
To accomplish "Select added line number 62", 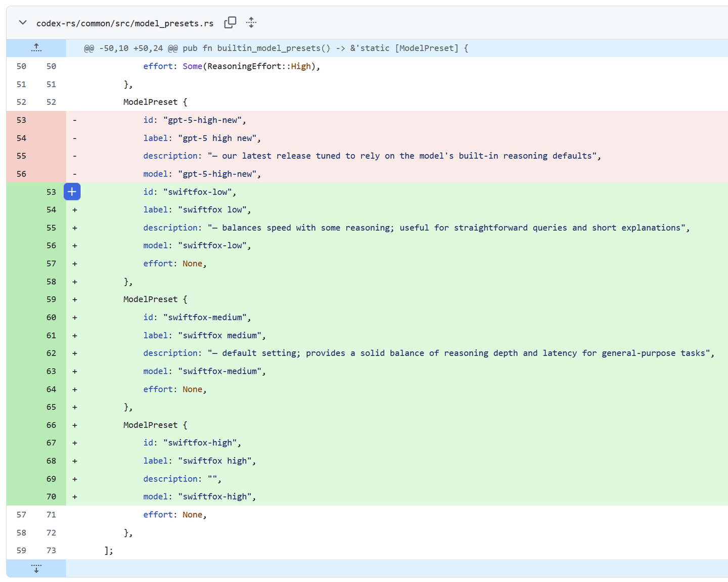I will click(51, 353).
